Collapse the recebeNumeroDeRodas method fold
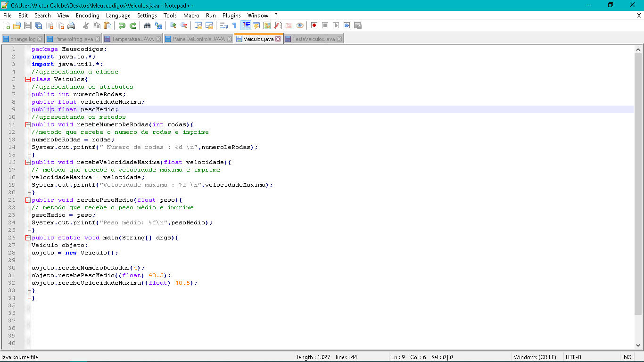This screenshot has height=362, width=644. coord(28,125)
